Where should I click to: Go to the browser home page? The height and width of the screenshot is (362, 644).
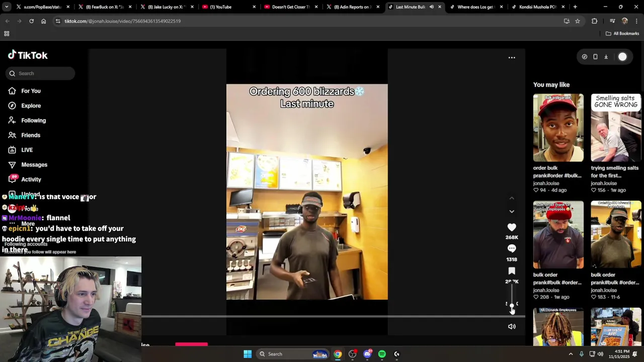(x=43, y=21)
